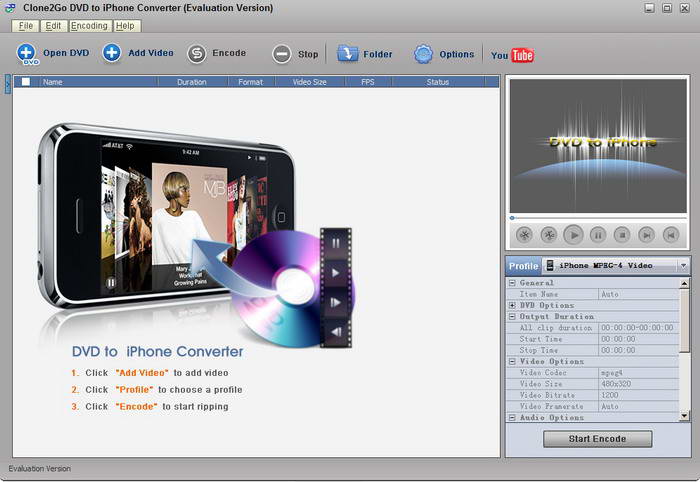Click the Add Video text label
The width and height of the screenshot is (700, 482).
tap(151, 53)
